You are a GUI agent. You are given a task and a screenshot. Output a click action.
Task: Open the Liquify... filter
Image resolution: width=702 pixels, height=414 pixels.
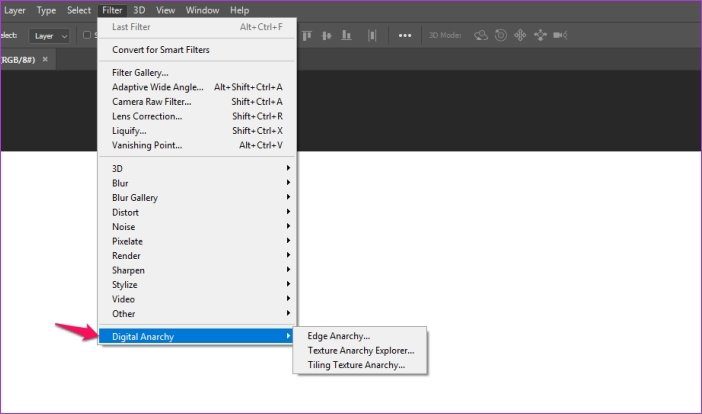coord(197,131)
